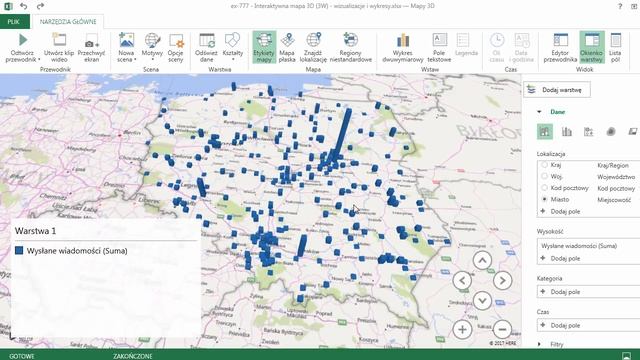Select Kod pocztowy radio button
The image size is (640, 360).
[x=544, y=188]
